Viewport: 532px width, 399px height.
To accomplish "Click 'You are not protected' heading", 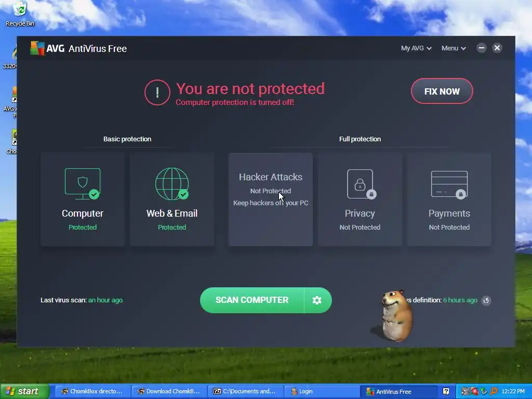I will (x=250, y=88).
